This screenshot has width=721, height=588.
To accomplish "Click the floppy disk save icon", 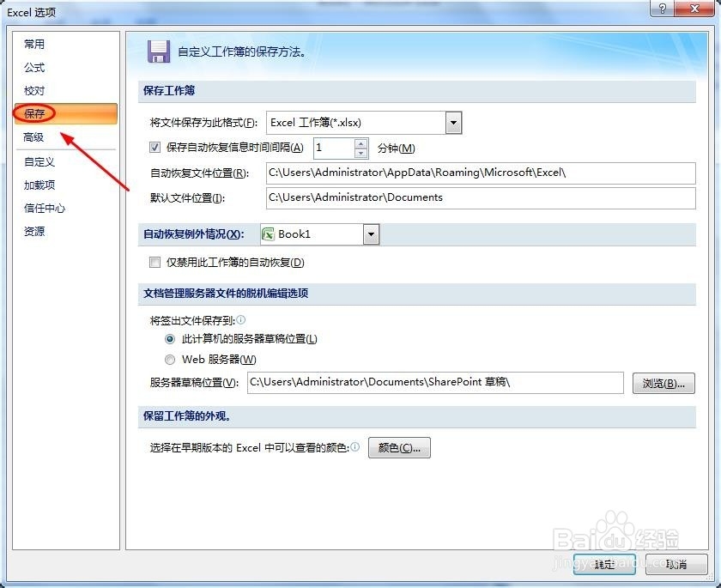I will click(x=159, y=52).
